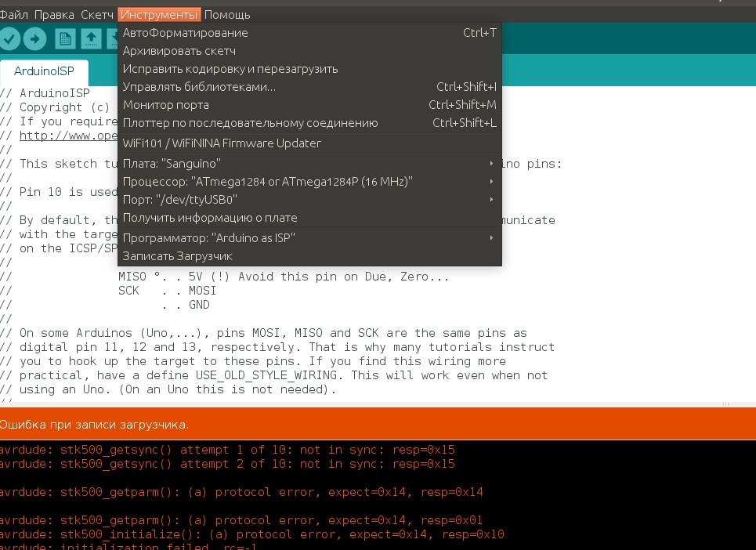The image size is (756, 550).
Task: Click code line 'SCK . . MOSI'
Action: (168, 291)
